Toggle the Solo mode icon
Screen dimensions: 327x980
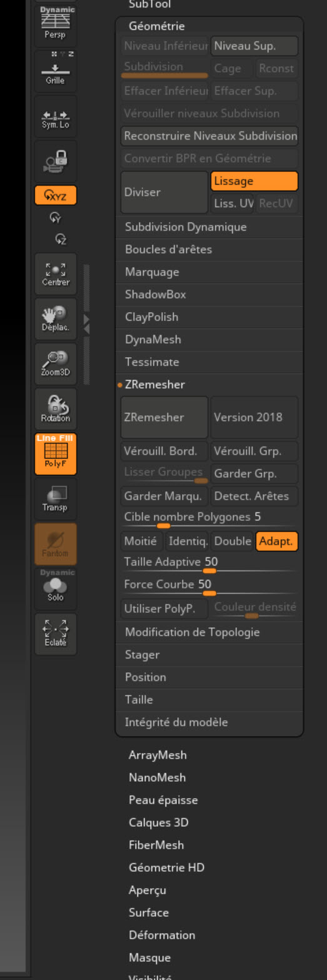click(56, 589)
